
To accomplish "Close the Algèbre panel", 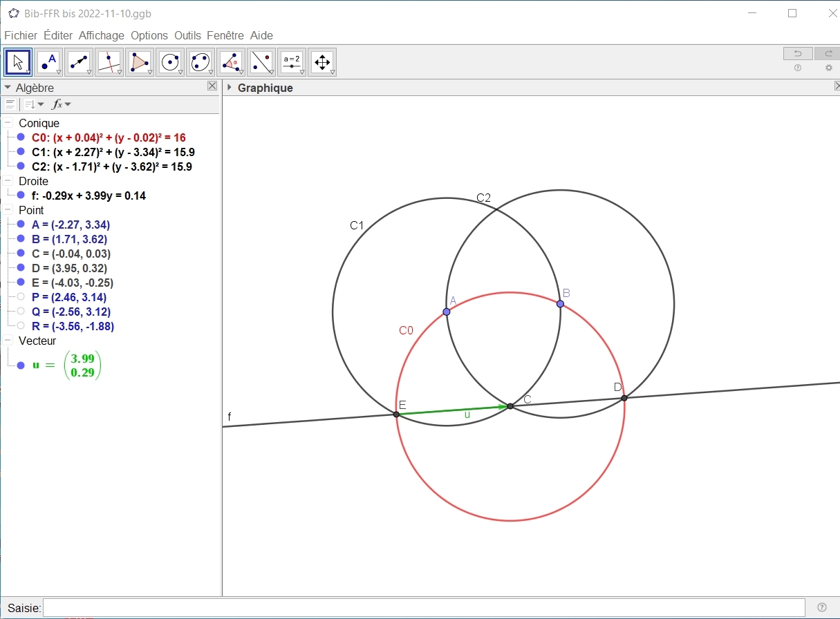I will pyautogui.click(x=212, y=86).
